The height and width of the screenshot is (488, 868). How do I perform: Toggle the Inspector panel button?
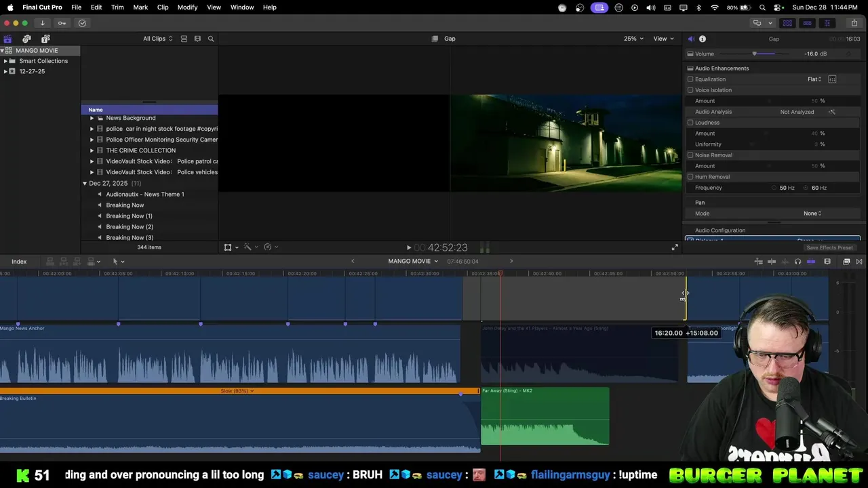click(827, 23)
